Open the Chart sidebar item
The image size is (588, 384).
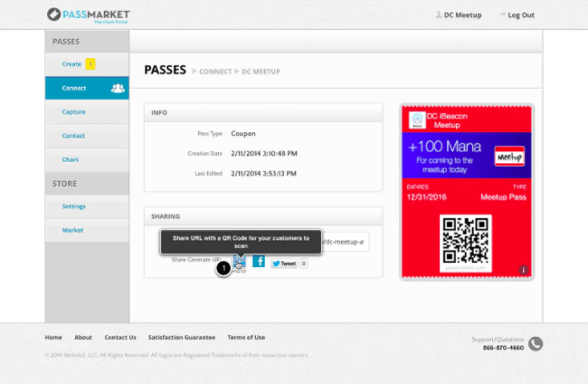[x=87, y=159]
